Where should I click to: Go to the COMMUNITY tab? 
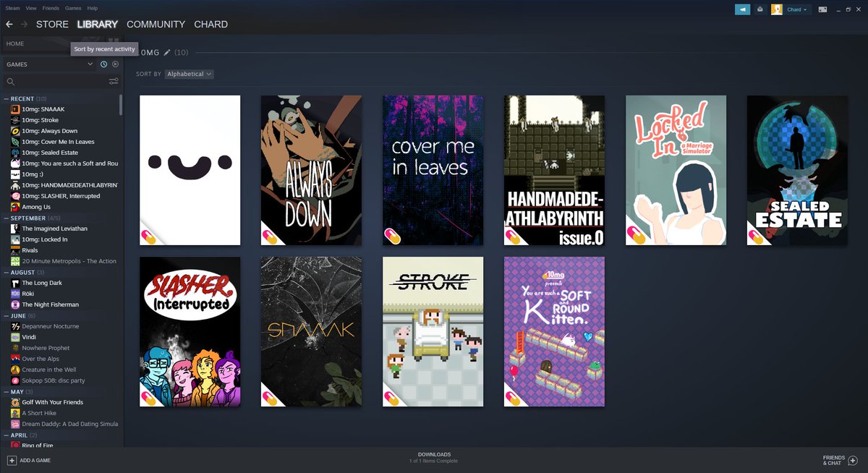point(156,25)
